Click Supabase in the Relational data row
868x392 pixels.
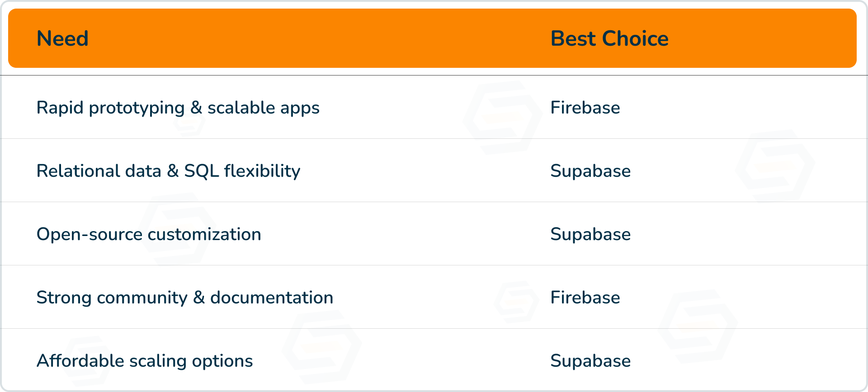pyautogui.click(x=590, y=171)
